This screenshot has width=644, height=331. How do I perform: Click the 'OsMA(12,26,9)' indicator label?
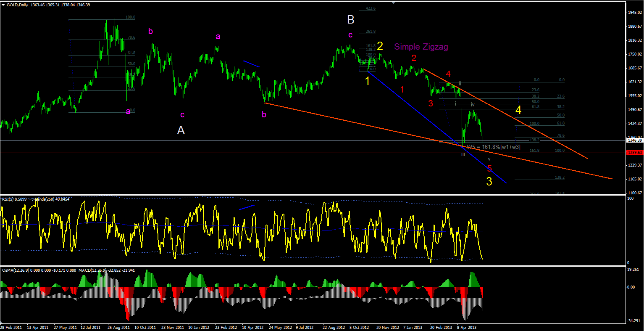[x=16, y=270]
